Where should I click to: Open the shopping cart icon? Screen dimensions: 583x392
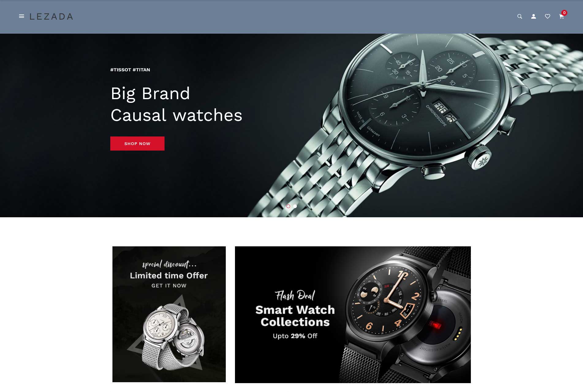tap(561, 17)
